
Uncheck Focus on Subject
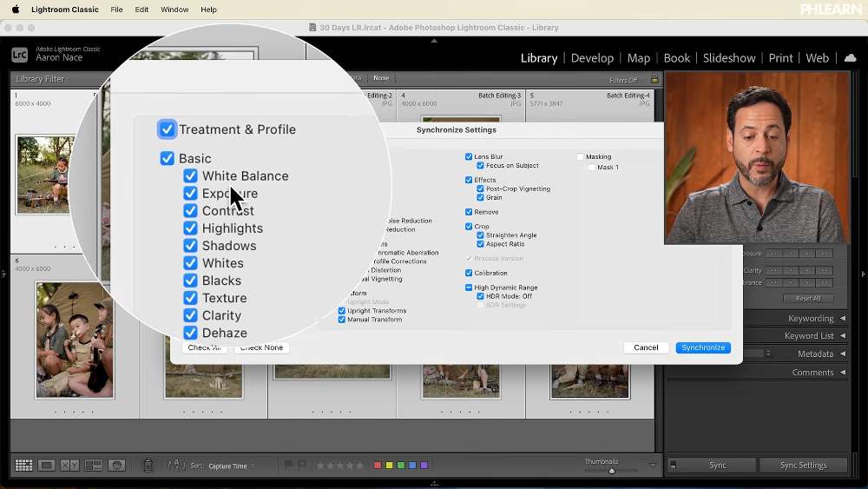click(481, 166)
